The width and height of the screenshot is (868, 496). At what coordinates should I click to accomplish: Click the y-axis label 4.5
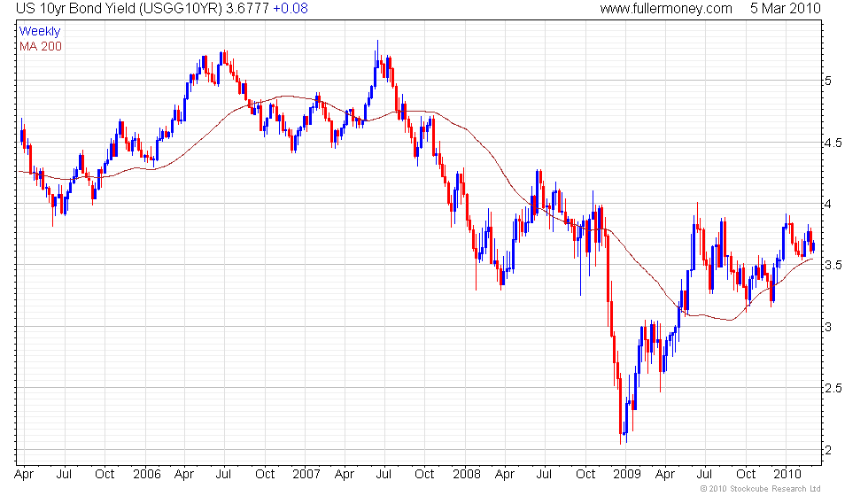point(833,143)
